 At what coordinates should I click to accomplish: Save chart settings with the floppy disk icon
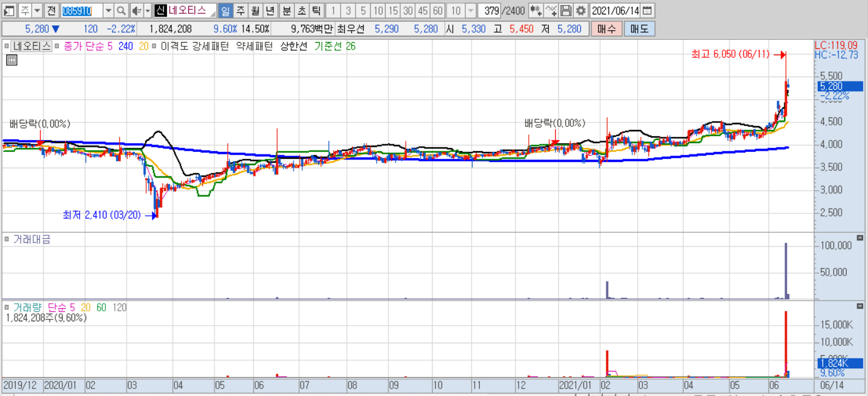coord(566,11)
